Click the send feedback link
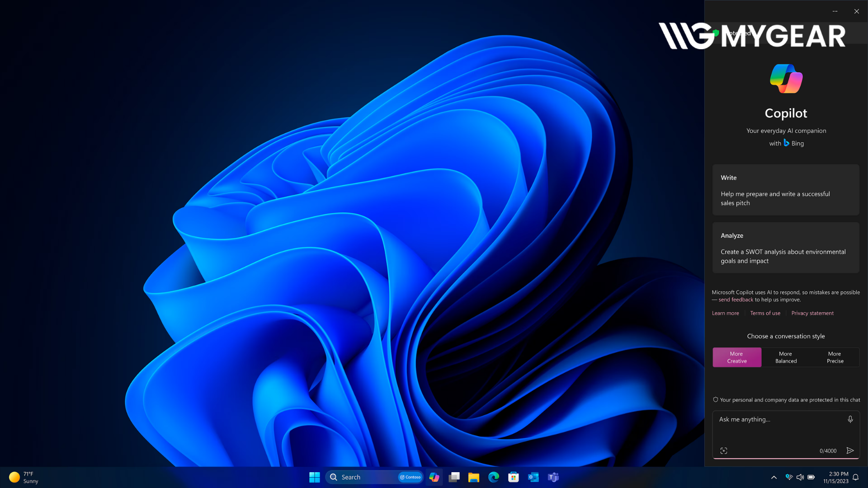This screenshot has width=868, height=488. tap(736, 300)
